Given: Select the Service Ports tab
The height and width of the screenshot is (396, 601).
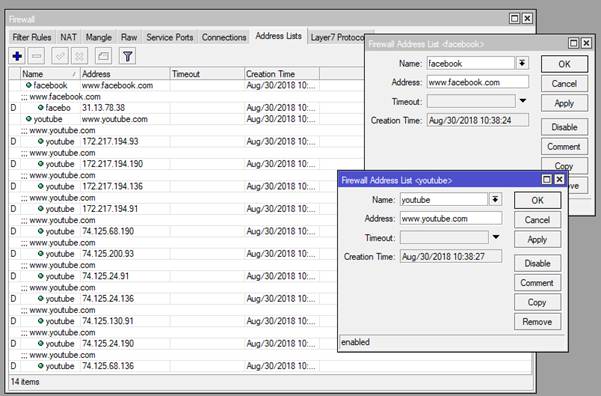Looking at the screenshot, I should coord(169,37).
